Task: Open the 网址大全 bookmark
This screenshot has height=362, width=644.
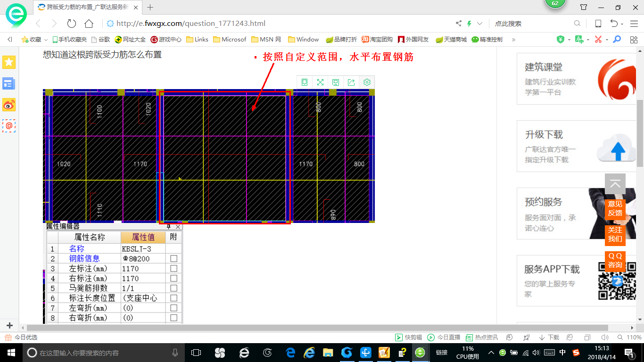Action: 131,40
